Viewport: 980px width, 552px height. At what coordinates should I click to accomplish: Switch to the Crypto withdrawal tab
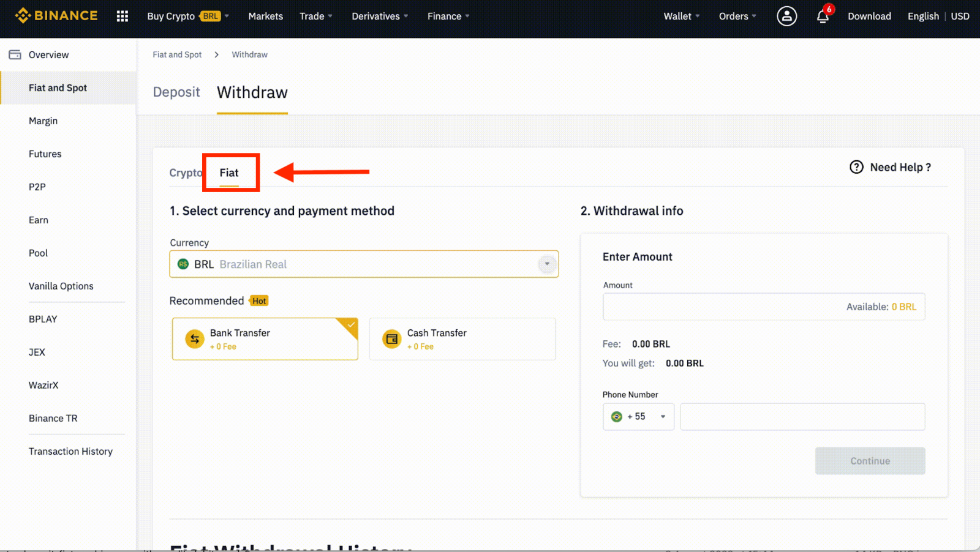184,173
